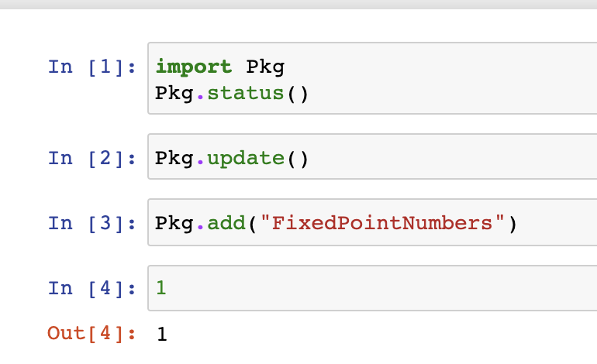Image resolution: width=597 pixels, height=364 pixels.
Task: Click the word 'update' in cell 2
Action: (246, 158)
